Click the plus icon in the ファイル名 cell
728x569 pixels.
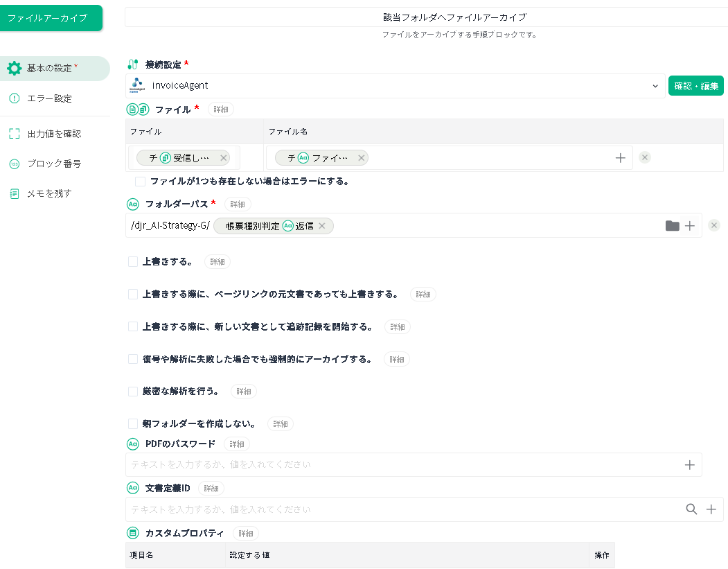point(621,158)
